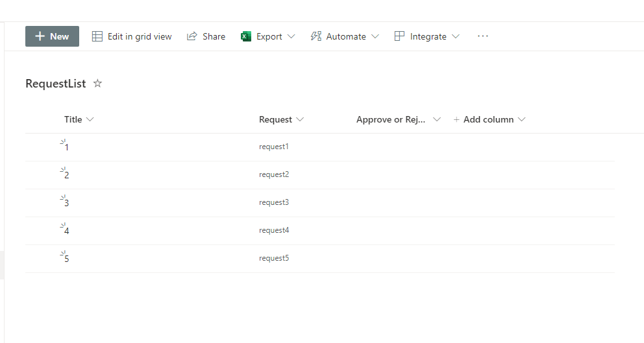Click the Request column header
This screenshot has width=644, height=343.
point(275,119)
